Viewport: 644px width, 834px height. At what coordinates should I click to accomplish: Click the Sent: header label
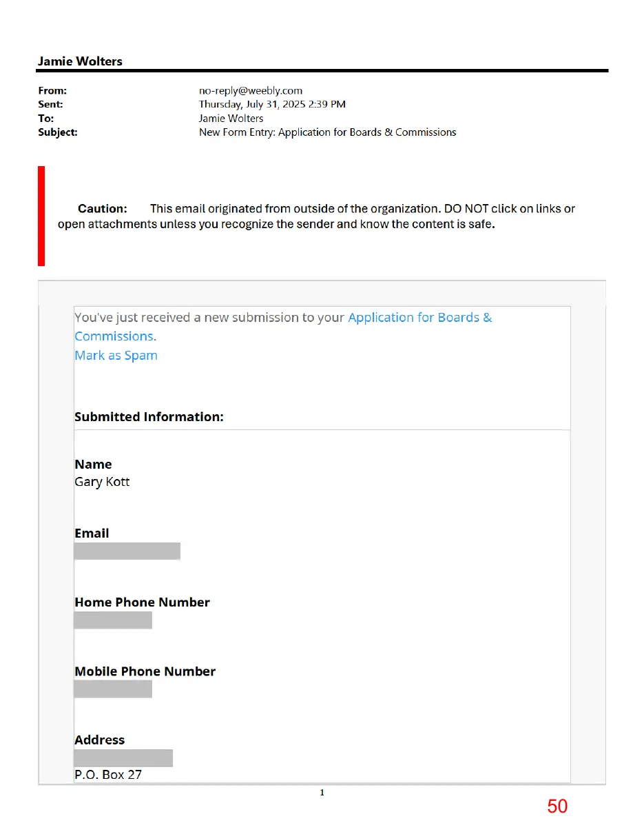click(50, 105)
